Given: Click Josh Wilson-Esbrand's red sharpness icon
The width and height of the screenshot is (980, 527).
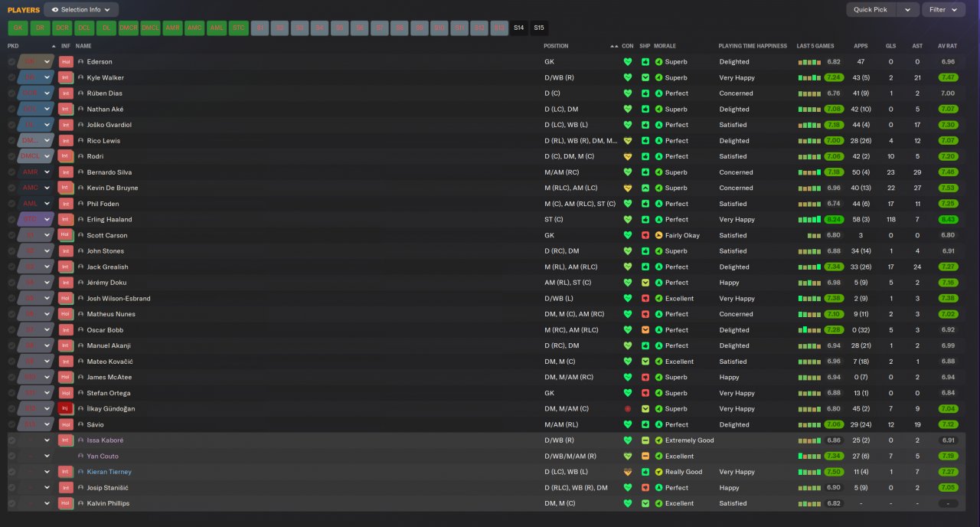Looking at the screenshot, I should click(x=645, y=299).
